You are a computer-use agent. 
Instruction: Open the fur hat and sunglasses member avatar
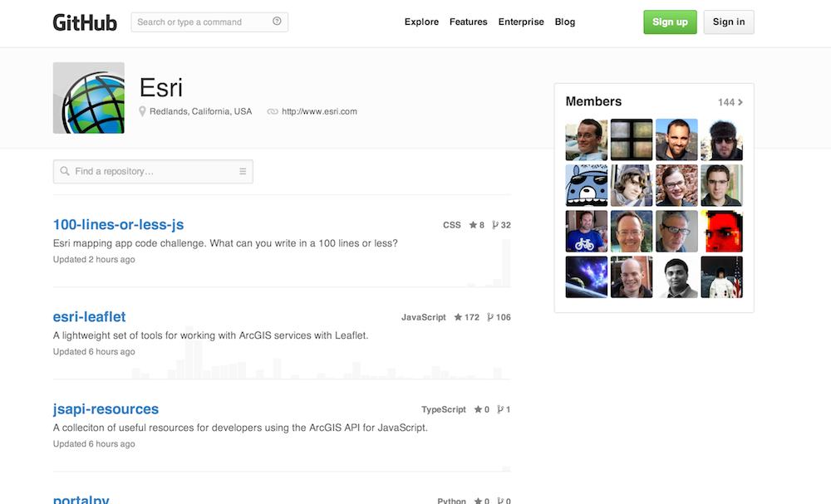tap(722, 139)
